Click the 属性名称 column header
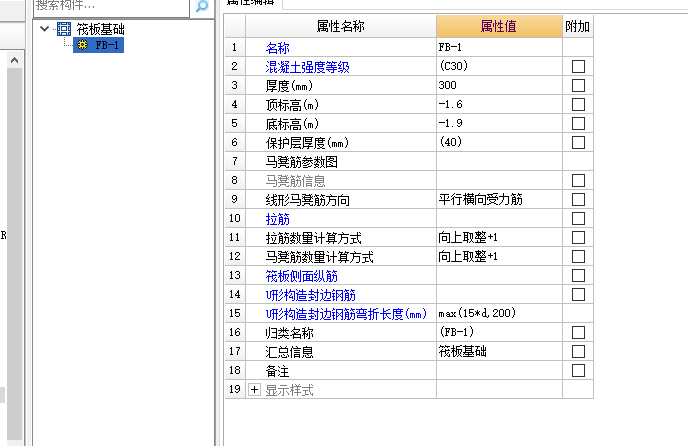Viewport: 688px width, 446px height. 341,26
